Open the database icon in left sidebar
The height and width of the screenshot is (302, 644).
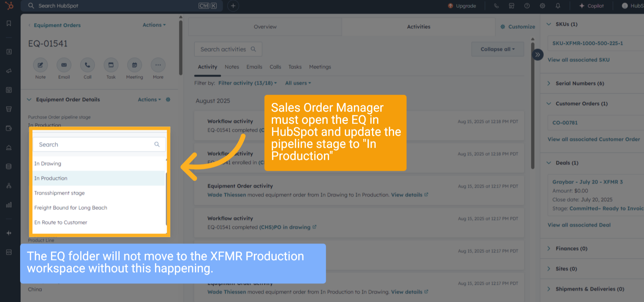9,167
